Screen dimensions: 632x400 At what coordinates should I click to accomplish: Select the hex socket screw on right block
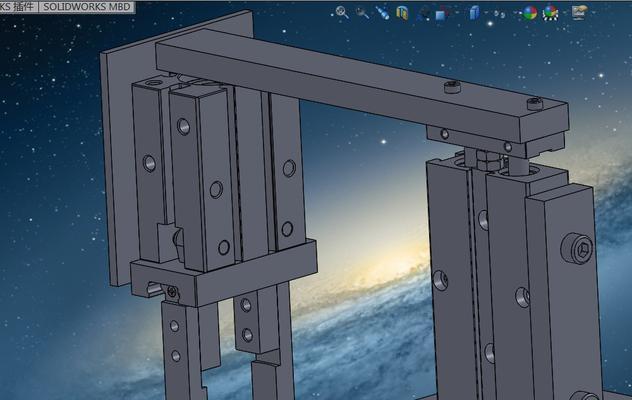[580, 245]
